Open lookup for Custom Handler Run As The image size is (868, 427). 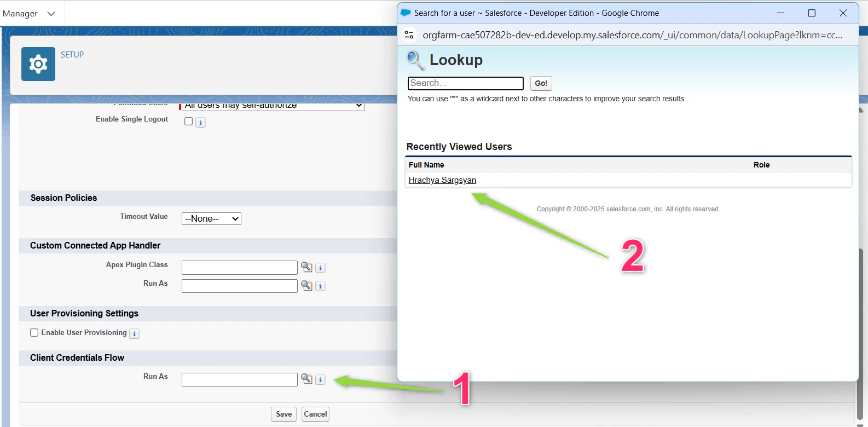click(306, 286)
